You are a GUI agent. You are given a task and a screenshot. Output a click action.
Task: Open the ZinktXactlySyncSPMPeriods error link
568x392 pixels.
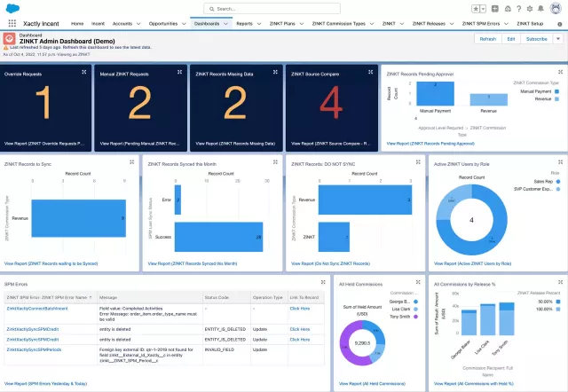pyautogui.click(x=34, y=350)
